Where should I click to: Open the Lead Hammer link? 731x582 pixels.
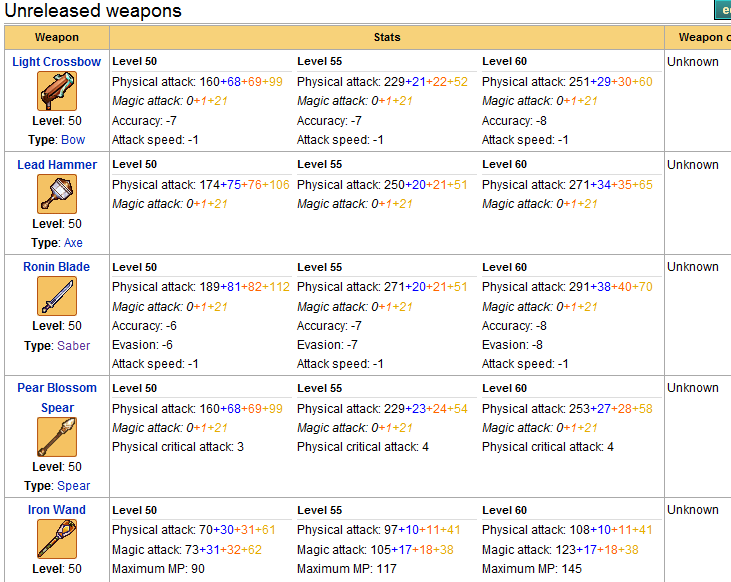57,165
